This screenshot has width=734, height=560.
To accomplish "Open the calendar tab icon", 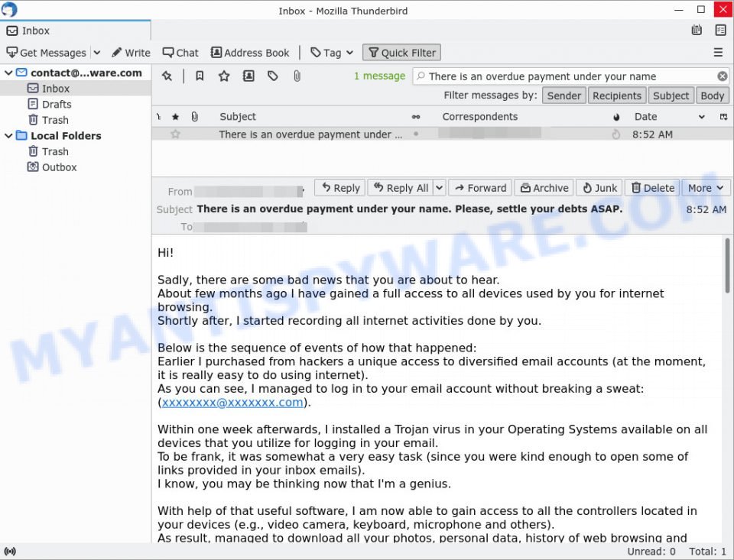I will [697, 31].
